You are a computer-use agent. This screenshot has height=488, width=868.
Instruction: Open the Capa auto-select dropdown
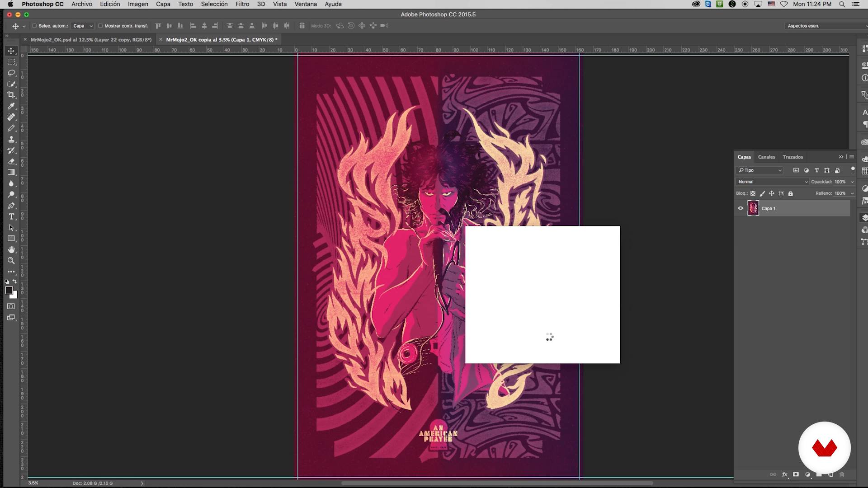pyautogui.click(x=83, y=26)
